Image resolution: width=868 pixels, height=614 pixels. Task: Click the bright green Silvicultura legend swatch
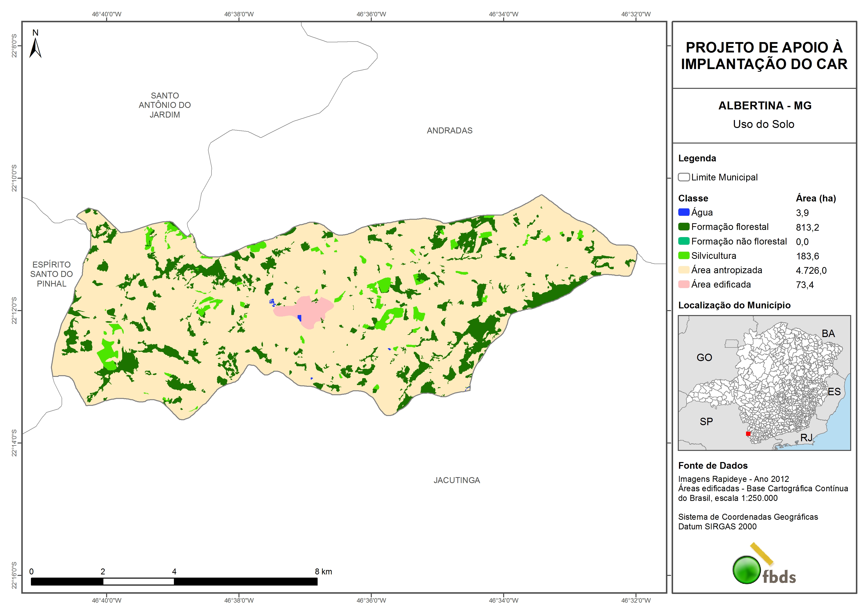pyautogui.click(x=683, y=255)
